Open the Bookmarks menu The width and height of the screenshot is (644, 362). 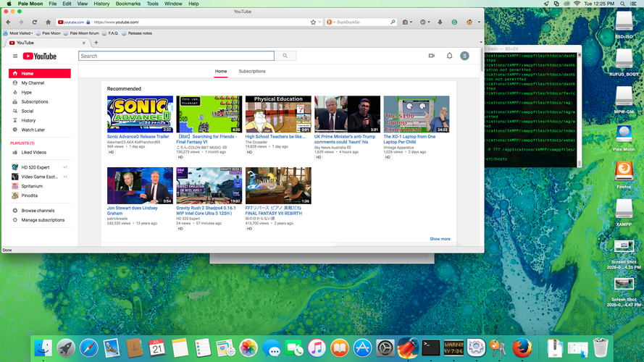[127, 4]
